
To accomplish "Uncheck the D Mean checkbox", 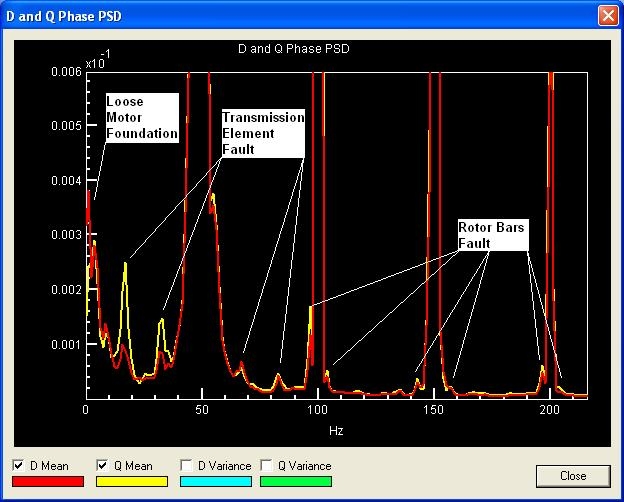I will (x=20, y=466).
